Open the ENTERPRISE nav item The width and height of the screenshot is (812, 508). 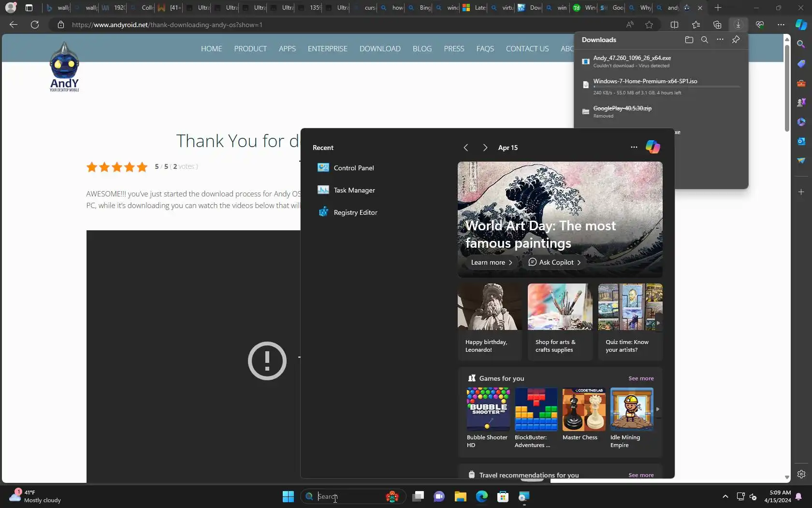pyautogui.click(x=328, y=49)
